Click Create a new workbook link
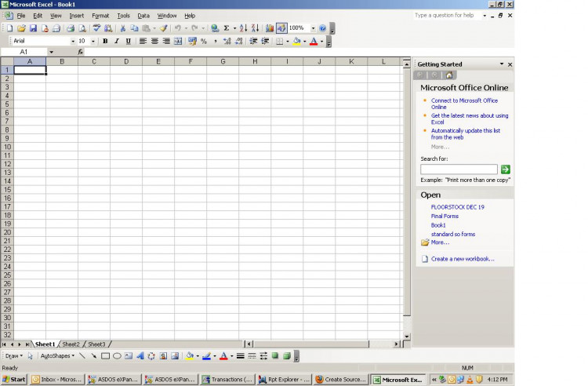Screen dimensions: 588x386 (463, 259)
